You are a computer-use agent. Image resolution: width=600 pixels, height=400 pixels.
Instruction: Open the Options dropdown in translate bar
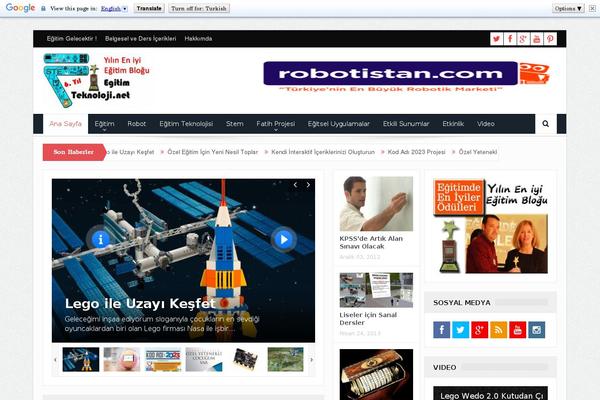[x=568, y=8]
